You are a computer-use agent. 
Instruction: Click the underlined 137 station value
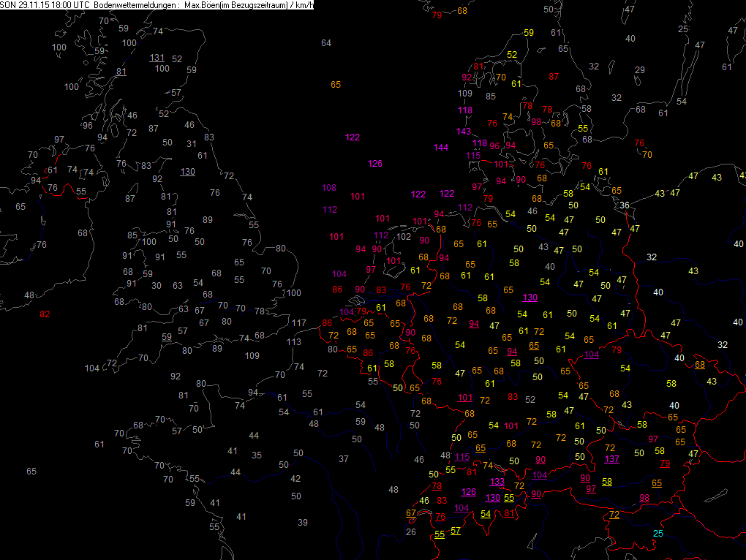[x=612, y=459]
